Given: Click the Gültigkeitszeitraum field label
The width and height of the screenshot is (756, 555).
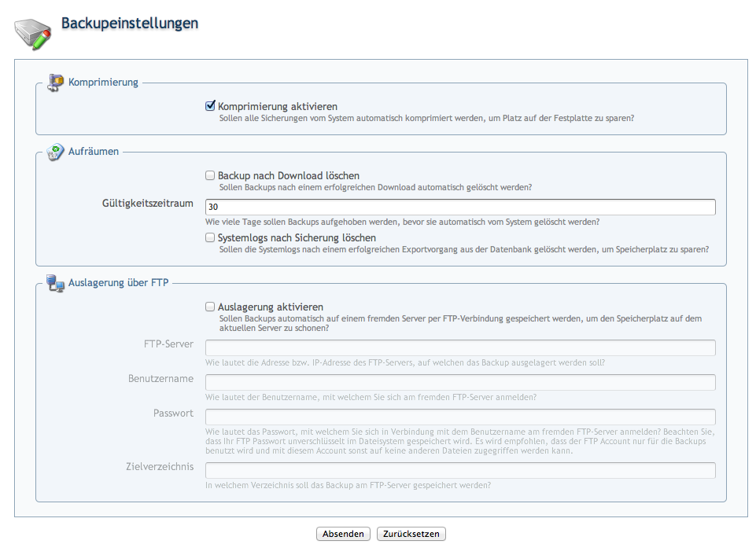Looking at the screenshot, I should 148,204.
